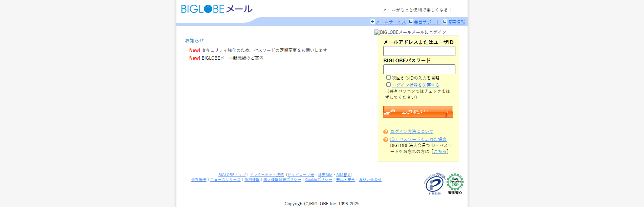Viewport: 644px width, 207px height.
Task: Open the 採用情報 footer link
Action: pyautogui.click(x=252, y=180)
